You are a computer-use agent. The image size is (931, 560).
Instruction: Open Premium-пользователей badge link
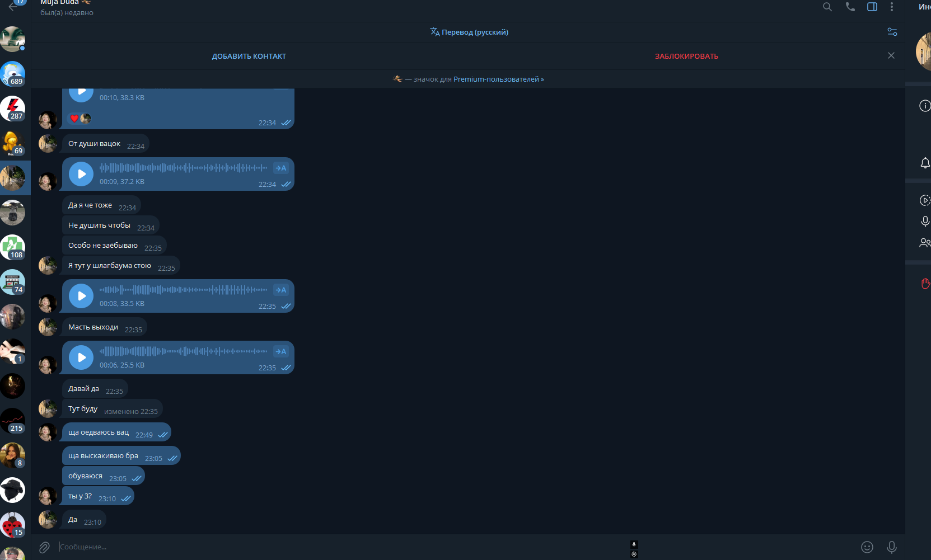(x=498, y=79)
